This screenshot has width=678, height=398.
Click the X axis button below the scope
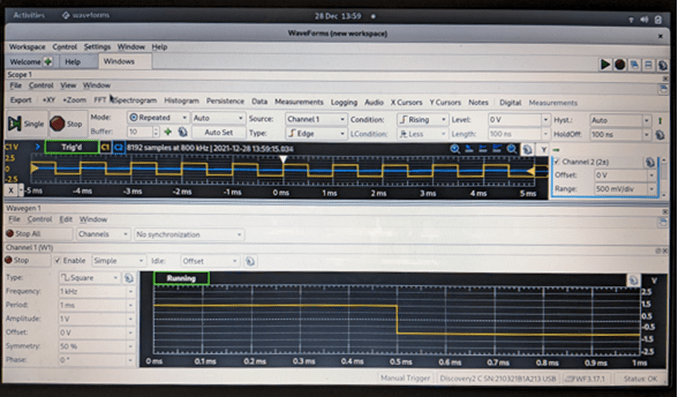click(x=11, y=190)
